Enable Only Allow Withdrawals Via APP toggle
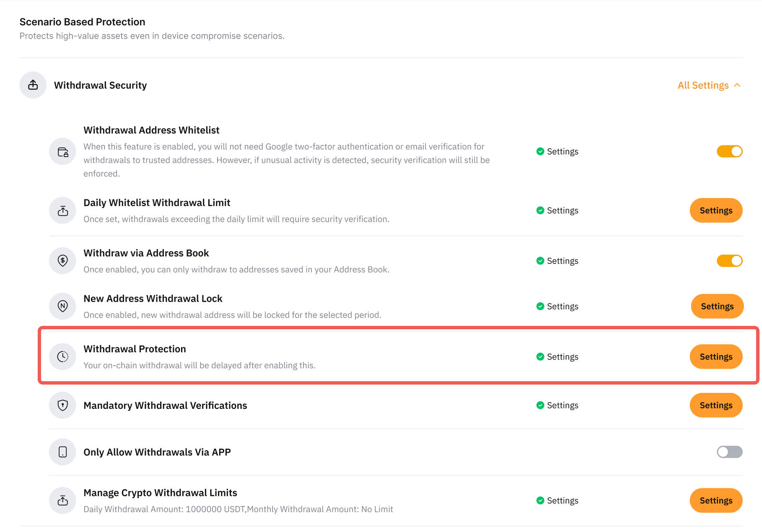The height and width of the screenshot is (532, 762). pos(729,452)
